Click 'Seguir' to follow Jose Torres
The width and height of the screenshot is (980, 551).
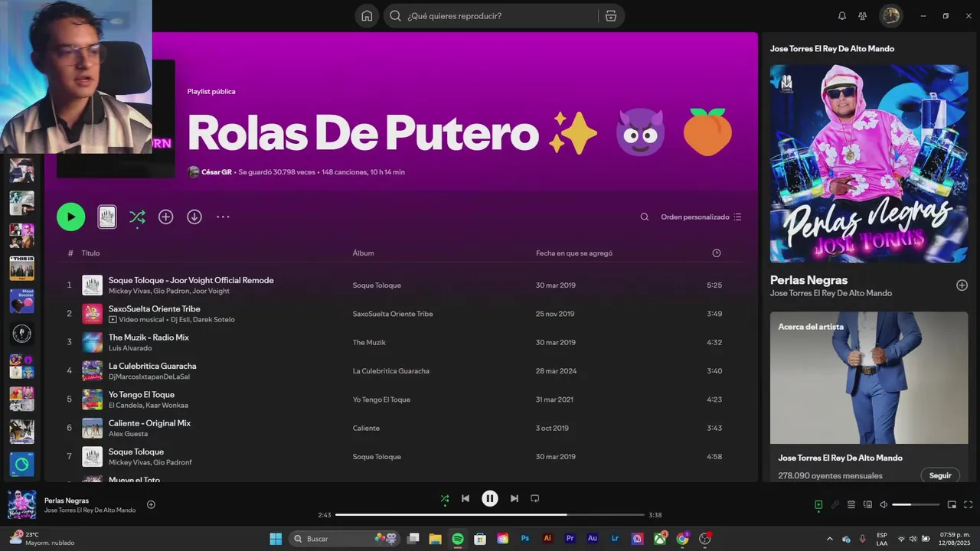pos(940,475)
